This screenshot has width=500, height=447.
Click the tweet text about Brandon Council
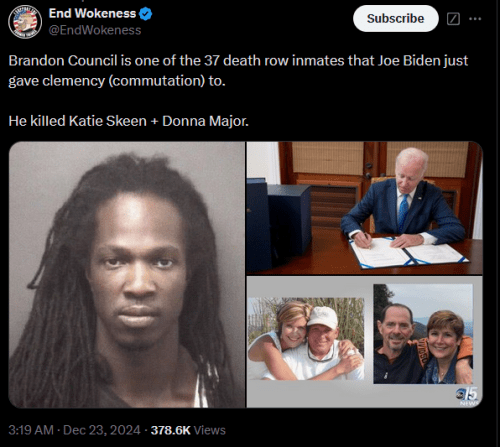coord(238,71)
